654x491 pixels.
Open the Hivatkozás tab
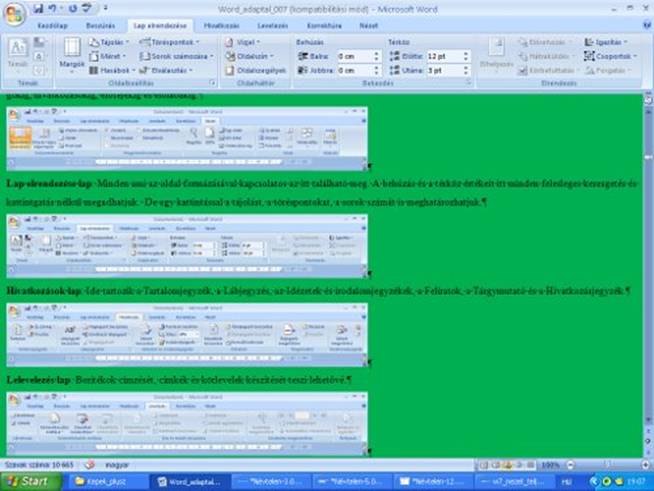221,26
